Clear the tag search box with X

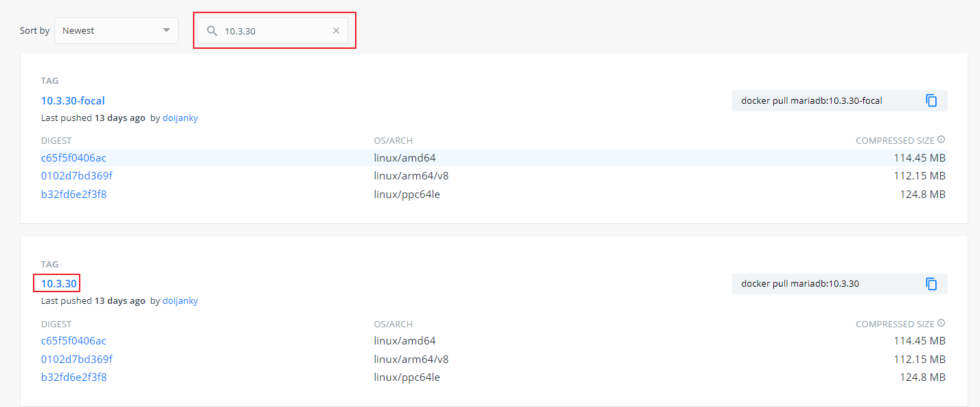pyautogui.click(x=336, y=31)
